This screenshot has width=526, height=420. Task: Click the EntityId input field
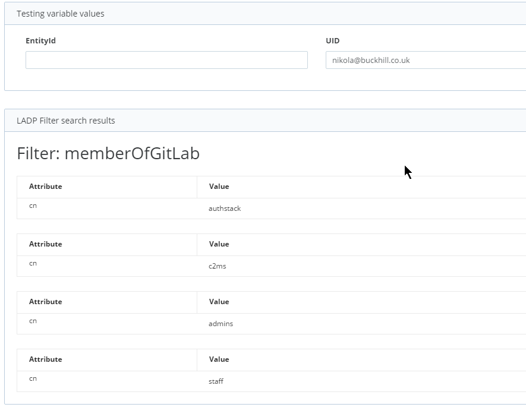166,60
